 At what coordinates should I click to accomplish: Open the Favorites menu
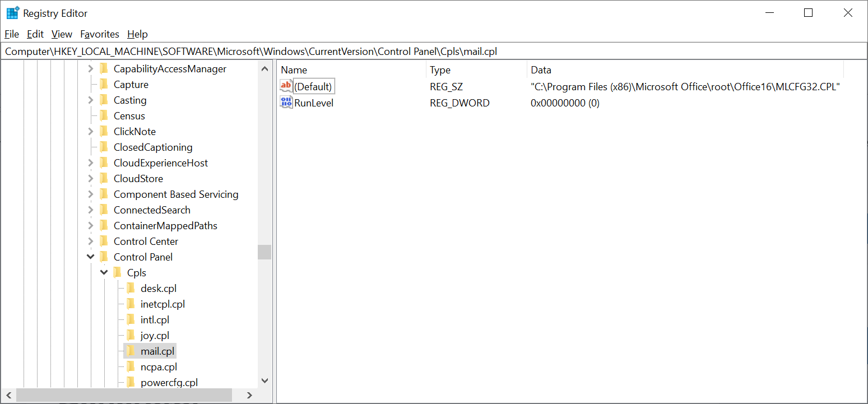(x=100, y=34)
